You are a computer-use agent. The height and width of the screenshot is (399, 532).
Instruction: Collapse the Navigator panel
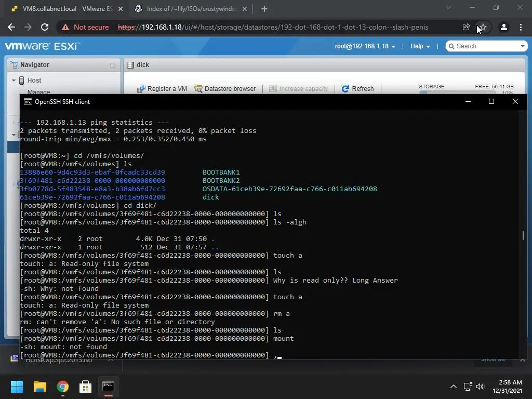click(x=112, y=65)
